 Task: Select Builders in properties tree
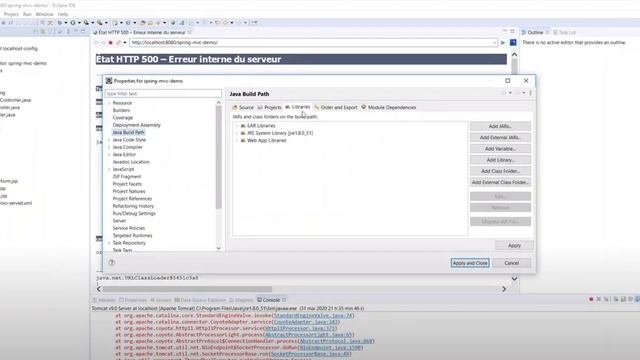coord(121,110)
